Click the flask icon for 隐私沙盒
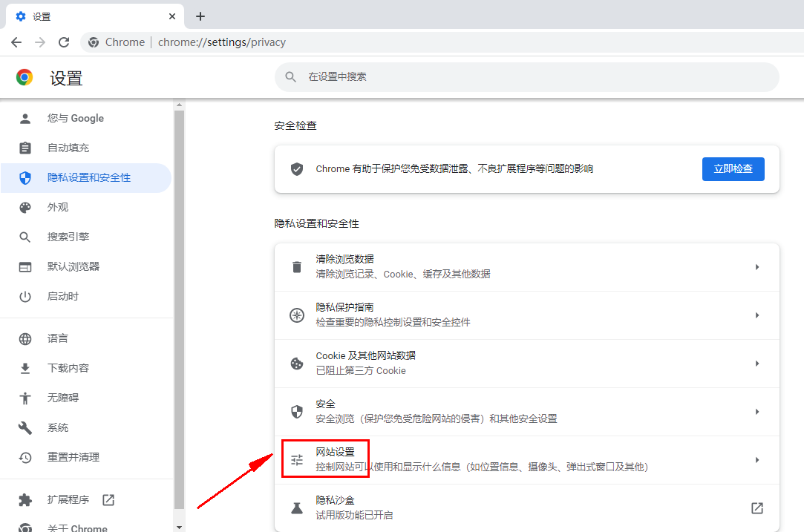Image resolution: width=804 pixels, height=532 pixels. (x=297, y=508)
